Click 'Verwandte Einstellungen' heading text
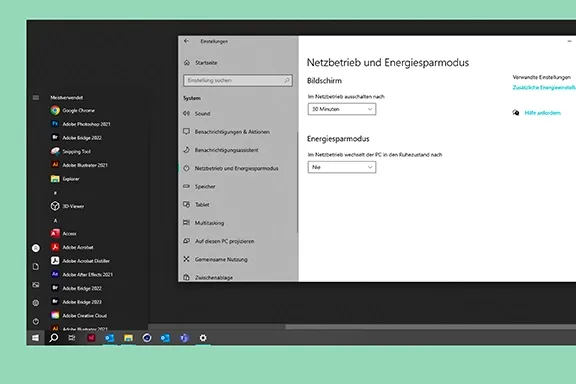 (541, 77)
